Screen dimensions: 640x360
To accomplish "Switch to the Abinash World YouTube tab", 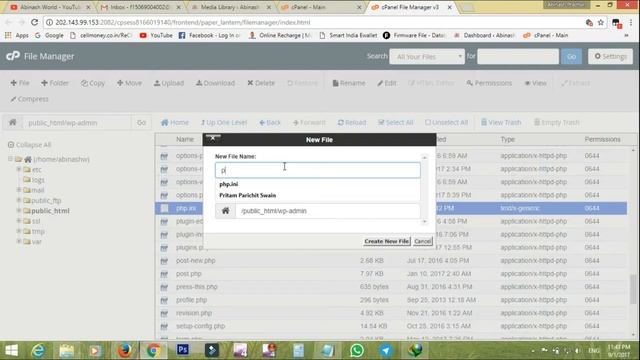I will pos(51,7).
